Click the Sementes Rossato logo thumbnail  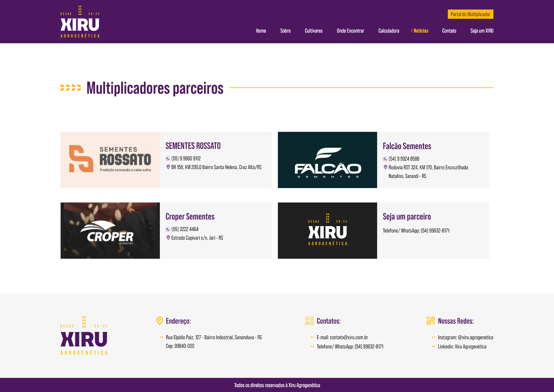tap(110, 160)
